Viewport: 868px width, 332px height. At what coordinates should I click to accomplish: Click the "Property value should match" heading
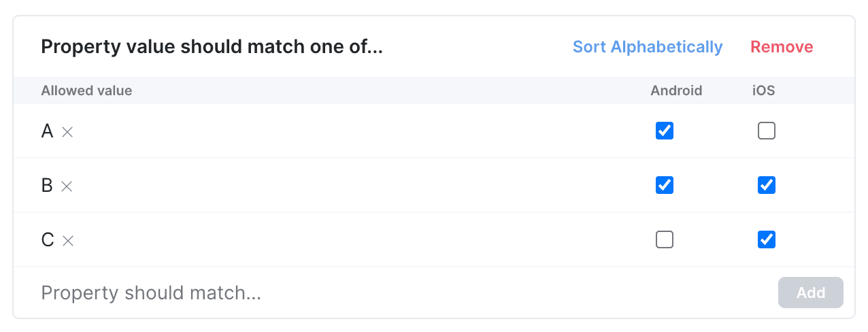pos(212,47)
